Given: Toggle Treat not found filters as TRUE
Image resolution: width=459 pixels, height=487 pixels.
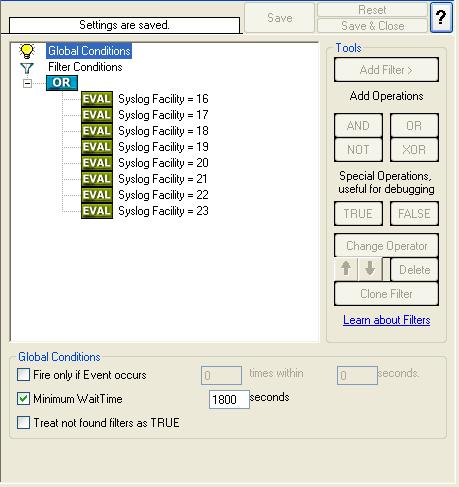Looking at the screenshot, I should [x=23, y=423].
